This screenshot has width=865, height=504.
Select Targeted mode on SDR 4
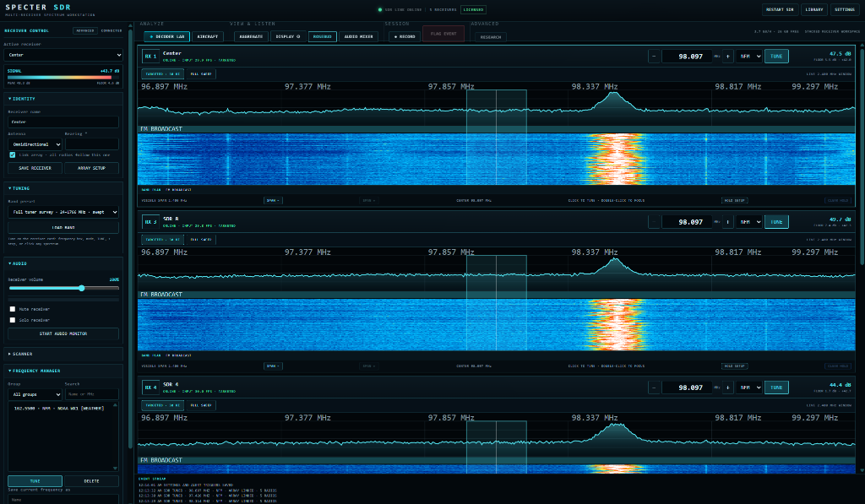coord(163,404)
